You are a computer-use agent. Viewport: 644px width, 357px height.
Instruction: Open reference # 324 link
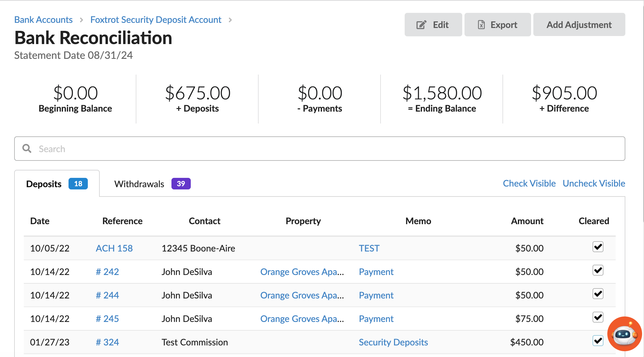point(107,342)
